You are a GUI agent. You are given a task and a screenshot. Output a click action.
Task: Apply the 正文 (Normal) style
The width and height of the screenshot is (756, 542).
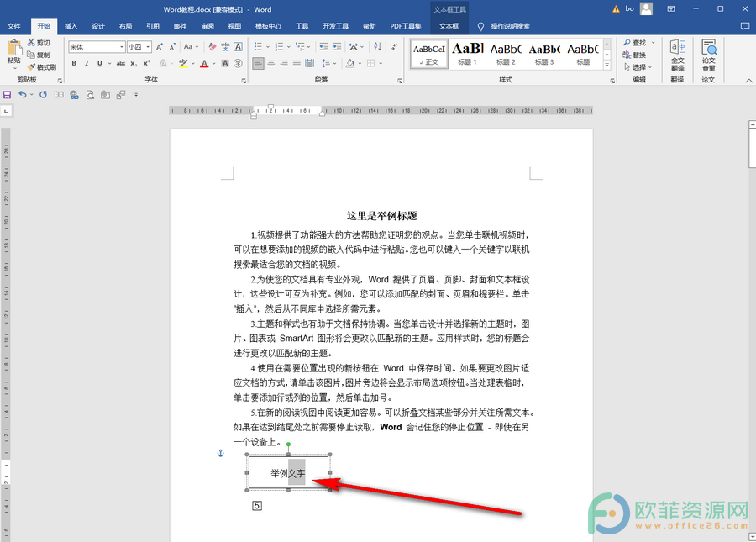(x=429, y=54)
